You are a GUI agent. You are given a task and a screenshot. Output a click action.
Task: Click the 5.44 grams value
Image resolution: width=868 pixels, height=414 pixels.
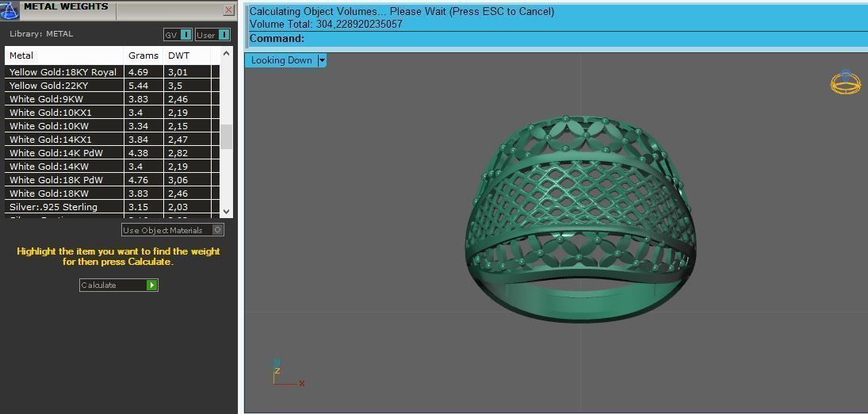pyautogui.click(x=138, y=86)
